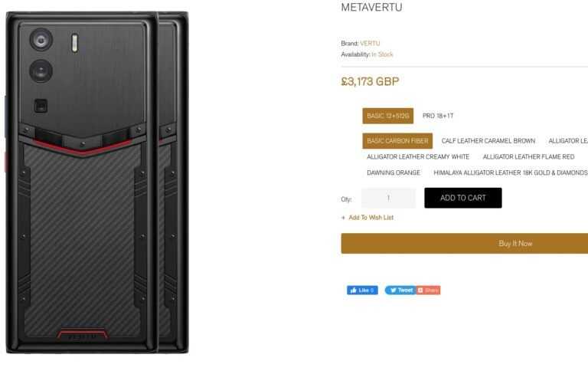Click the ADD TO CART button
Screen dimensions: 588x384
[462, 198]
